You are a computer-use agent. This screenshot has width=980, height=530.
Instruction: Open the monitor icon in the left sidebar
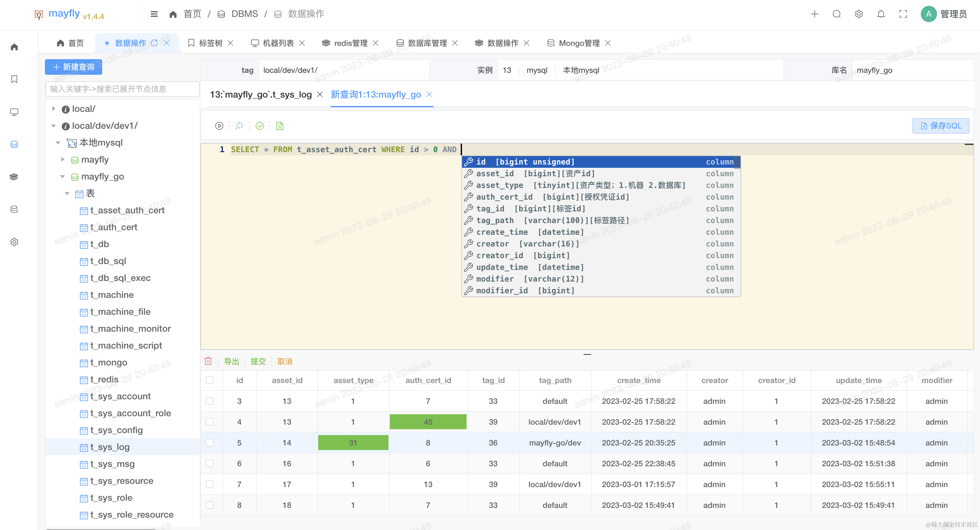click(14, 112)
